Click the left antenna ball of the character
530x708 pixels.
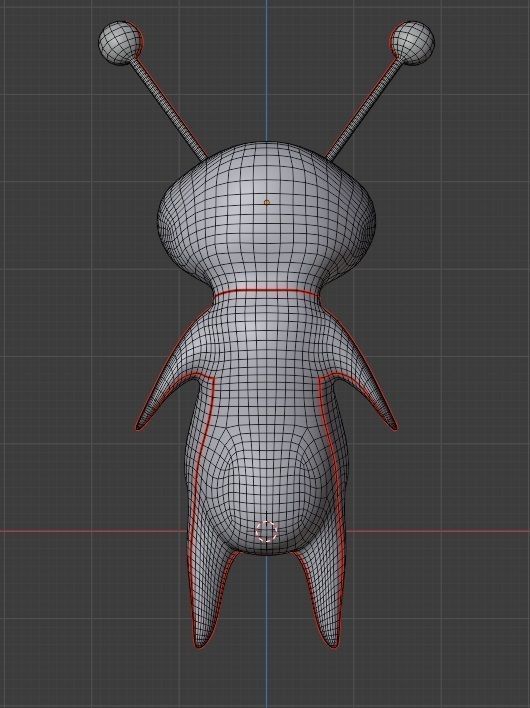pyautogui.click(x=120, y=43)
